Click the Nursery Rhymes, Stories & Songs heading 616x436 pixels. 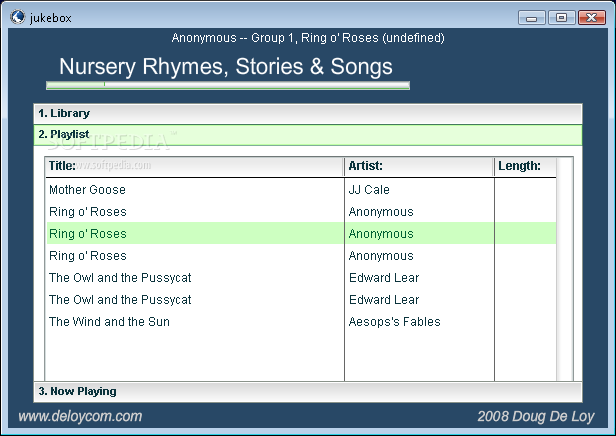226,66
